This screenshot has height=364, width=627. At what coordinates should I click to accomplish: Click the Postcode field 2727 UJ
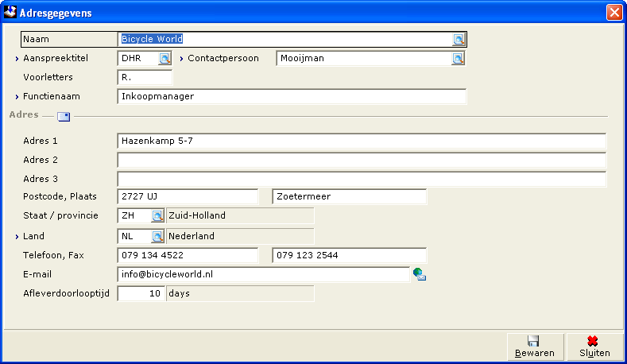tap(188, 196)
